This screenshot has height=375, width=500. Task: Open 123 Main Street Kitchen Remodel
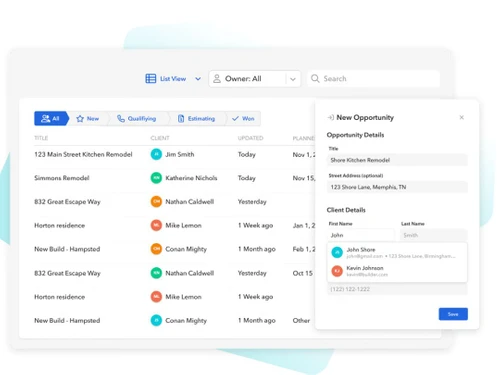coord(83,154)
